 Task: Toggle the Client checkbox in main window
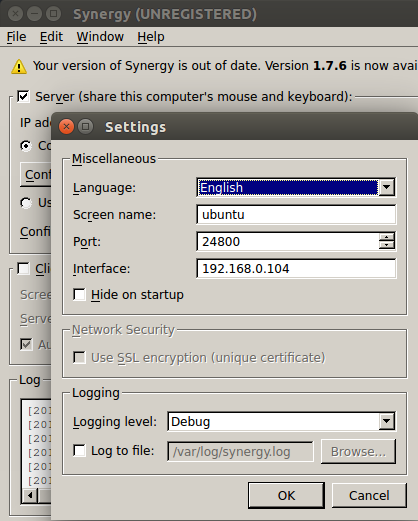click(x=24, y=268)
